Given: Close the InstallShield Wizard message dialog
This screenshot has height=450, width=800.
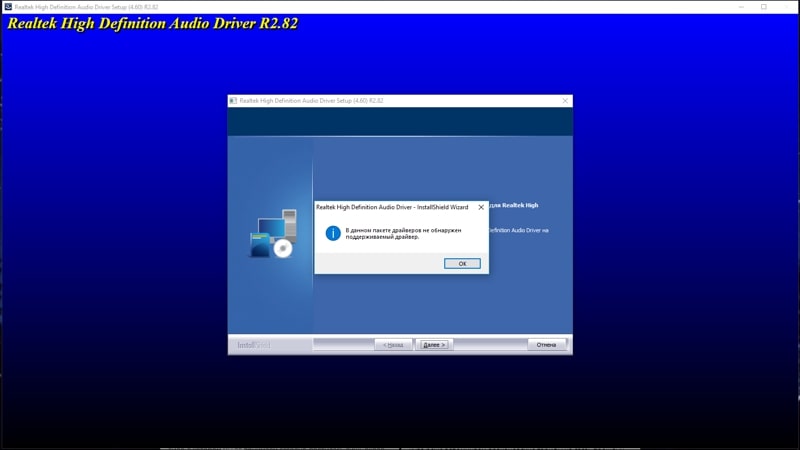Looking at the screenshot, I should (481, 207).
